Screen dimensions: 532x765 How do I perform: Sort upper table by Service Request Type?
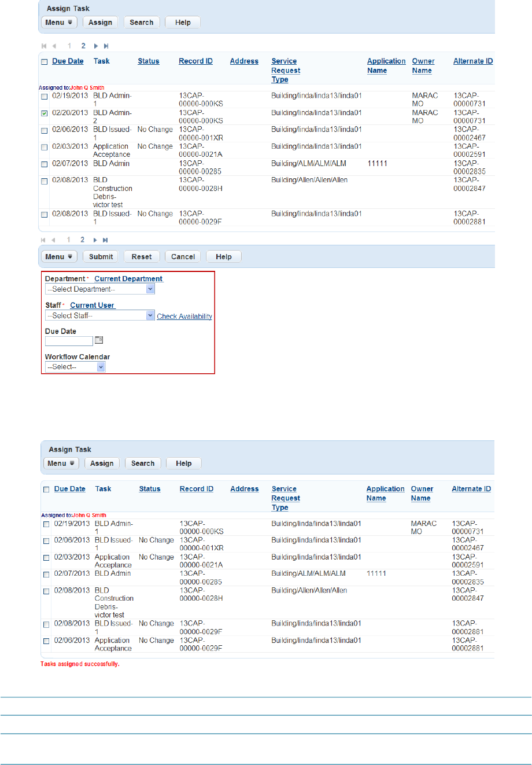(x=286, y=71)
